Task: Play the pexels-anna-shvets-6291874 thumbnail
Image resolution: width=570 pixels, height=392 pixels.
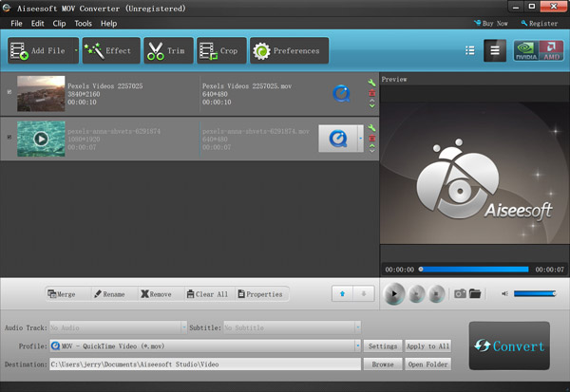Action: pos(41,139)
